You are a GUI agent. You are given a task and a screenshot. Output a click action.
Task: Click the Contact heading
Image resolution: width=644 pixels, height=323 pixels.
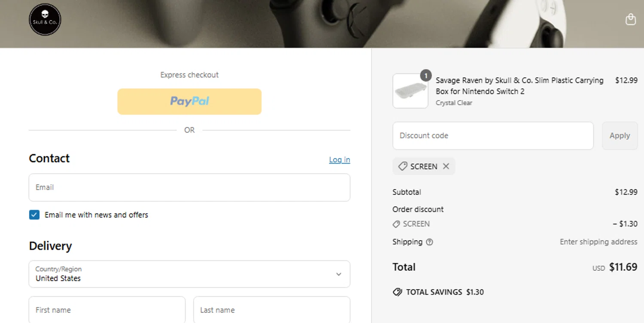tap(49, 158)
